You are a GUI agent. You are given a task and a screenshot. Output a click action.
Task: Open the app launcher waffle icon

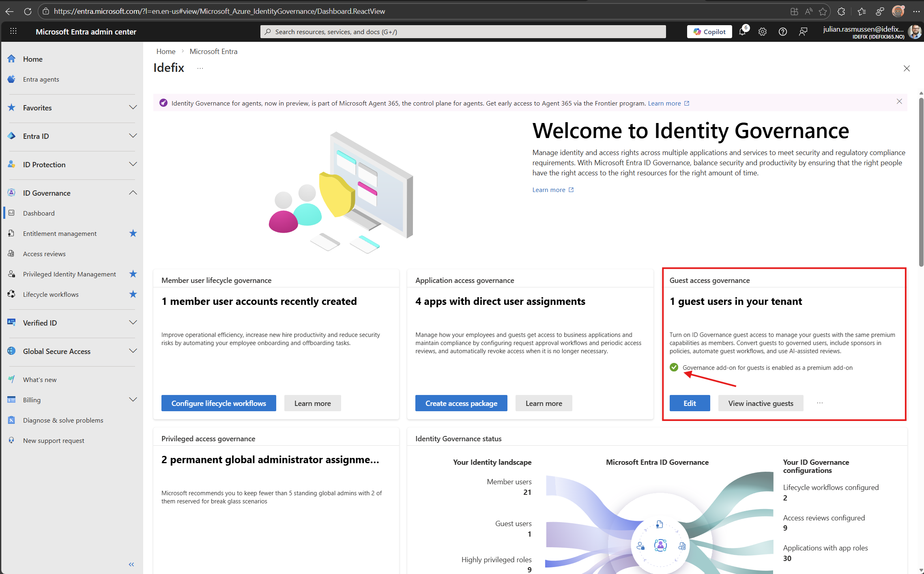[13, 31]
